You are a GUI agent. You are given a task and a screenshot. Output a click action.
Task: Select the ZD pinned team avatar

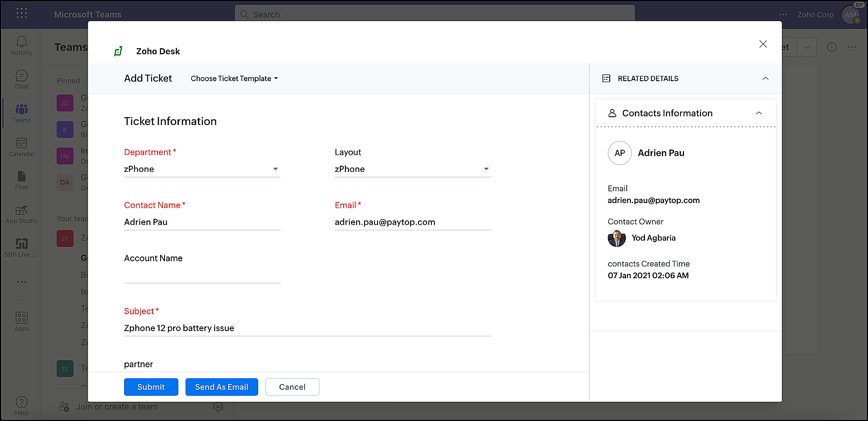[x=65, y=103]
